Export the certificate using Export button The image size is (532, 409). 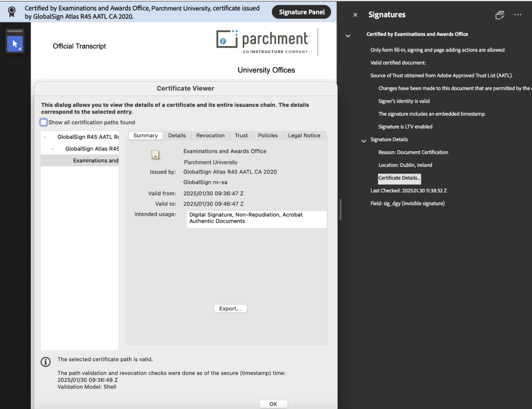pos(230,308)
